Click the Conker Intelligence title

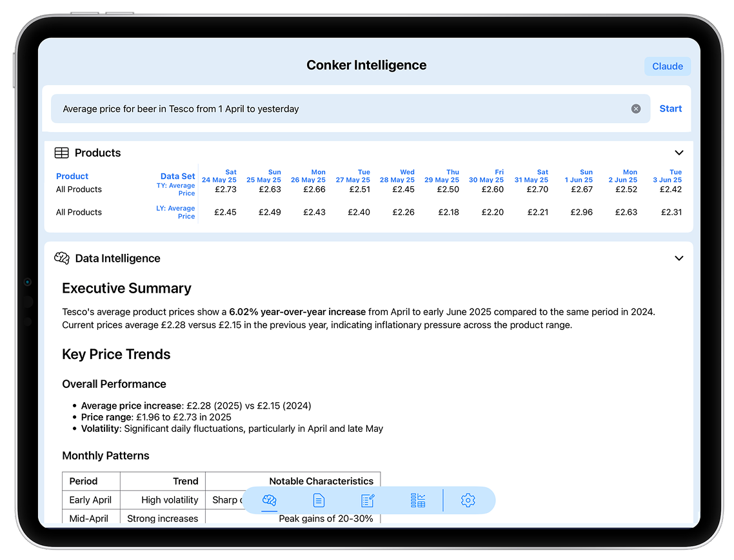point(366,65)
